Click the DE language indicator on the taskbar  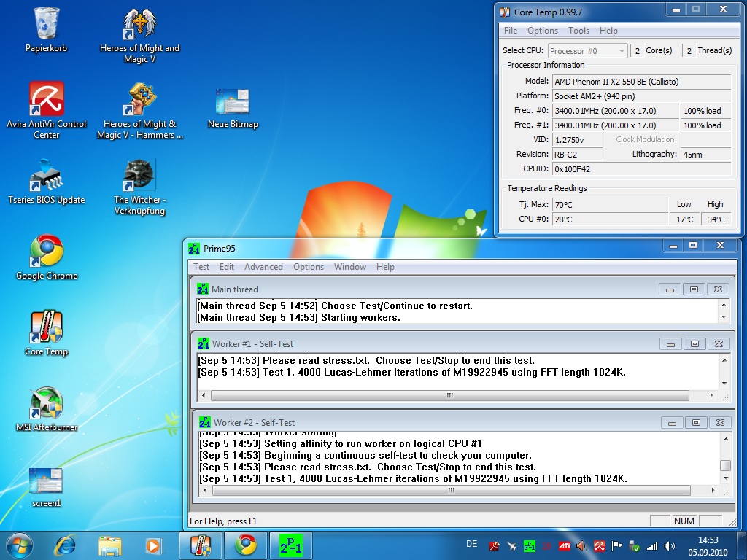pyautogui.click(x=472, y=544)
